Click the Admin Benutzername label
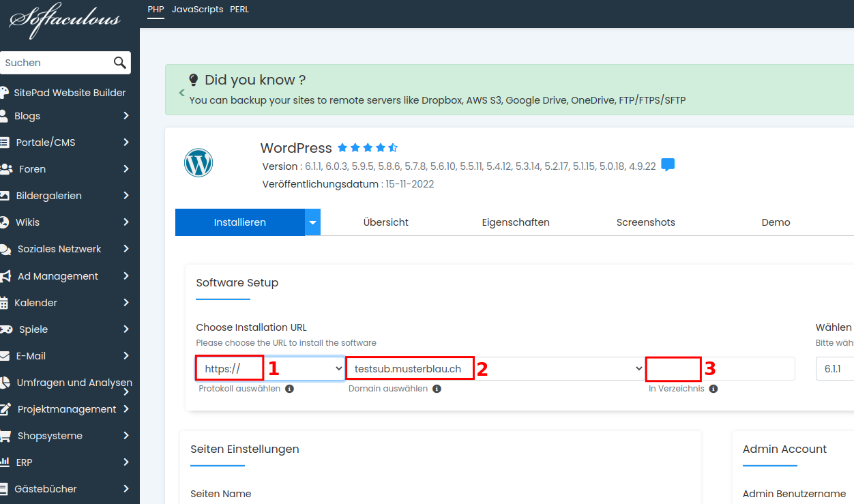Image resolution: width=854 pixels, height=504 pixels. 795,494
